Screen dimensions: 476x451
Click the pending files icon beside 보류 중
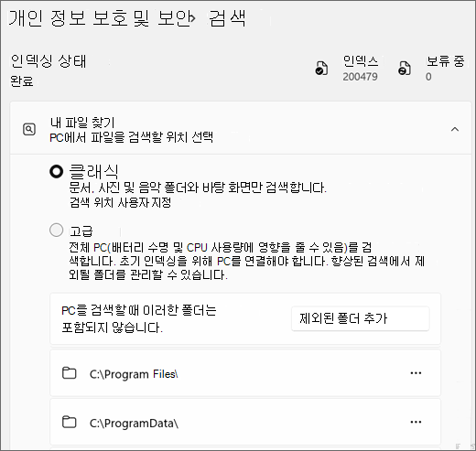405,69
